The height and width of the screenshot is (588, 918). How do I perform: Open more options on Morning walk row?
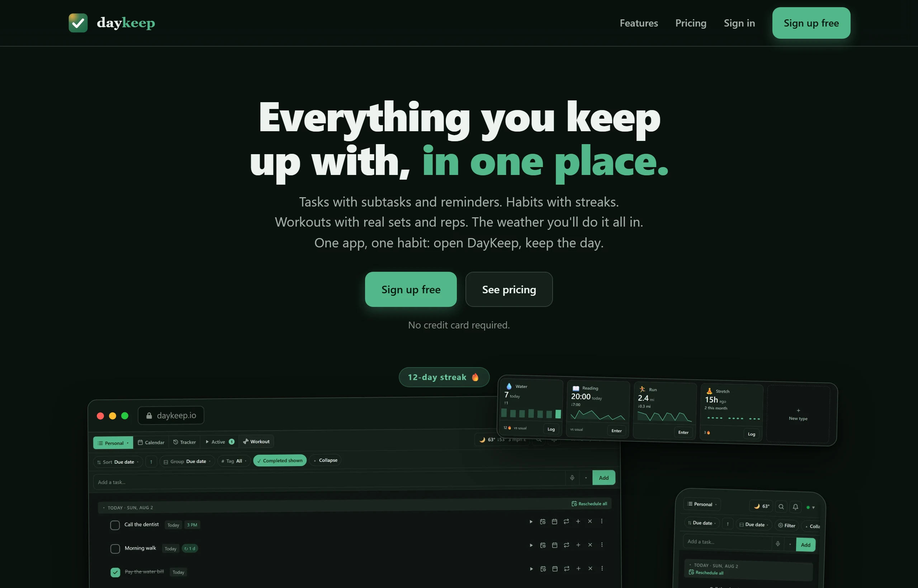[602, 545]
